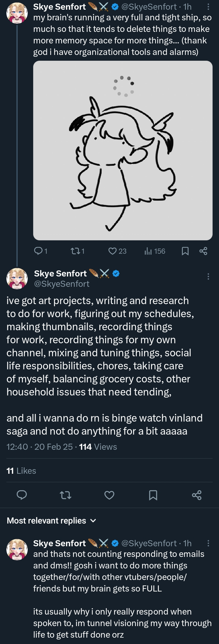
Task: Repost the main tweet
Action: [65, 495]
